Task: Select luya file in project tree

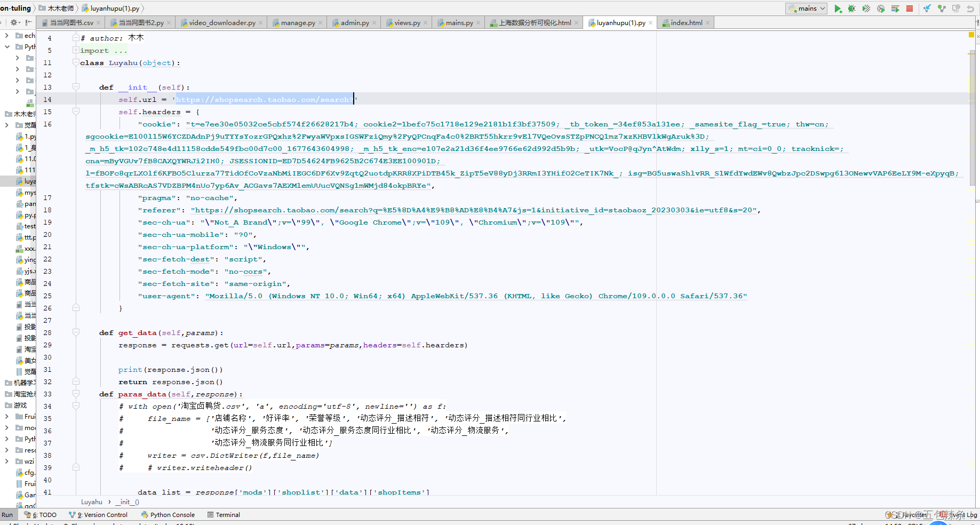Action: tap(26, 181)
